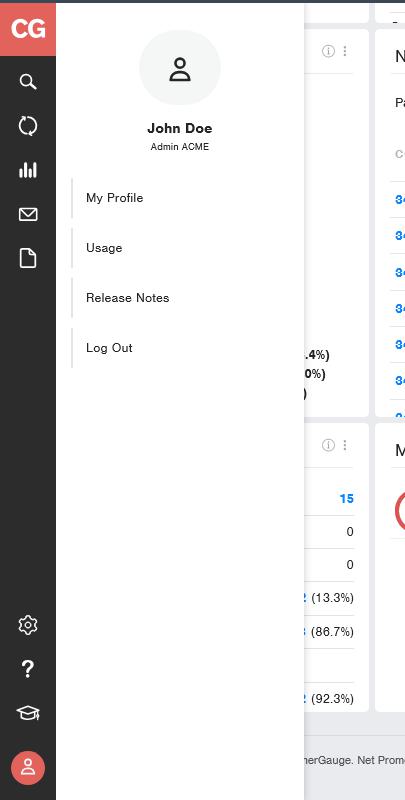Select Log Out menu entry
This screenshot has width=405, height=800.
109,348
